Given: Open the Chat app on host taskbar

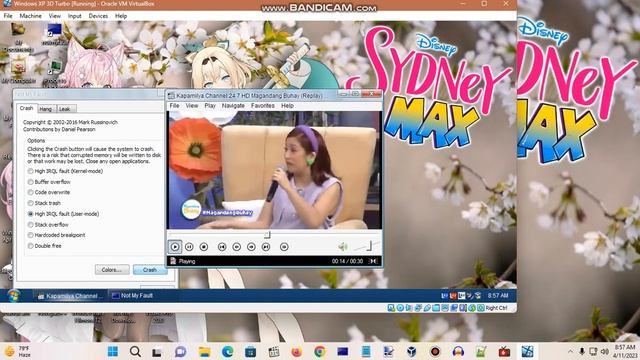Looking at the screenshot, I should click(180, 351).
